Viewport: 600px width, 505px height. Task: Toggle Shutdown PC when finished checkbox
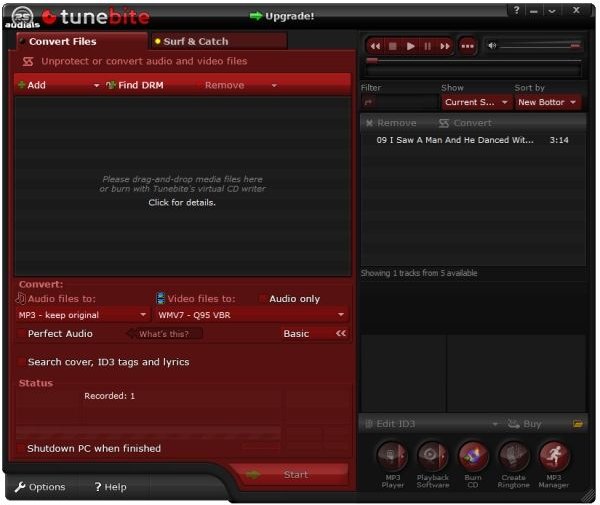coord(21,448)
